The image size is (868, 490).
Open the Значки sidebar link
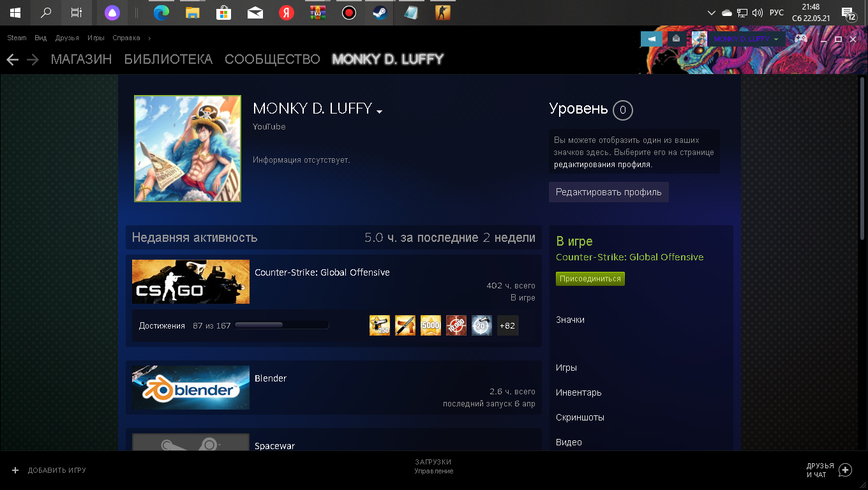pos(570,320)
